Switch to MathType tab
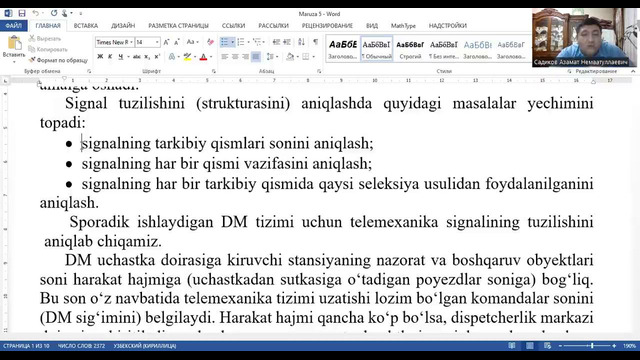640x360 pixels. (x=403, y=25)
